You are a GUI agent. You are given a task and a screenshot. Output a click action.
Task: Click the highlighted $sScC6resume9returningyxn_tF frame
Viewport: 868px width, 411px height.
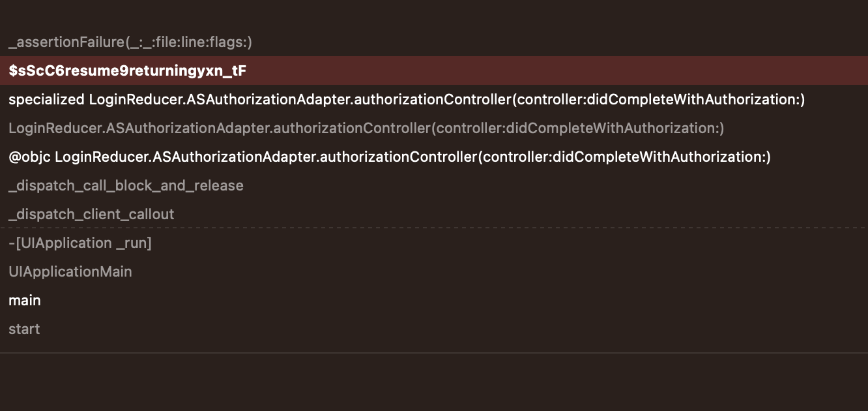[128, 70]
